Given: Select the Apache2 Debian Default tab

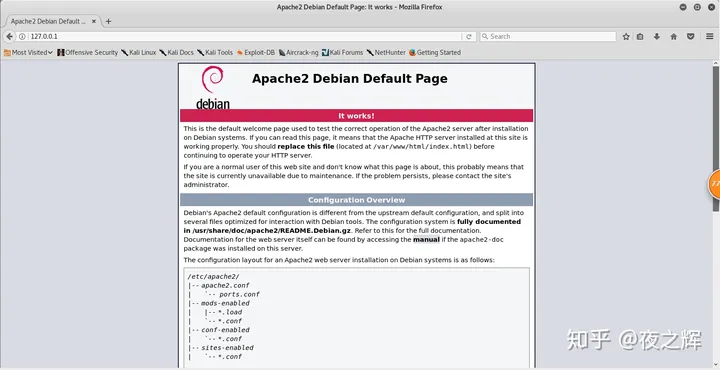Looking at the screenshot, I should click(x=48, y=21).
